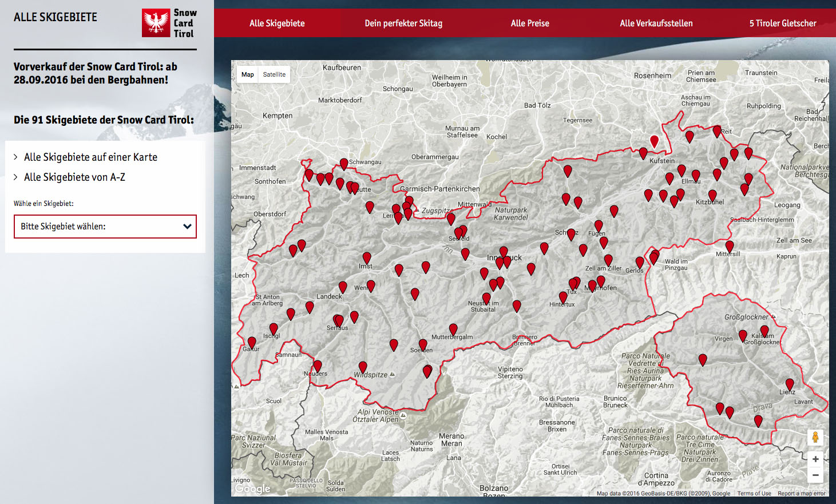
Task: Click the Street View pegman icon
Action: pos(815,438)
